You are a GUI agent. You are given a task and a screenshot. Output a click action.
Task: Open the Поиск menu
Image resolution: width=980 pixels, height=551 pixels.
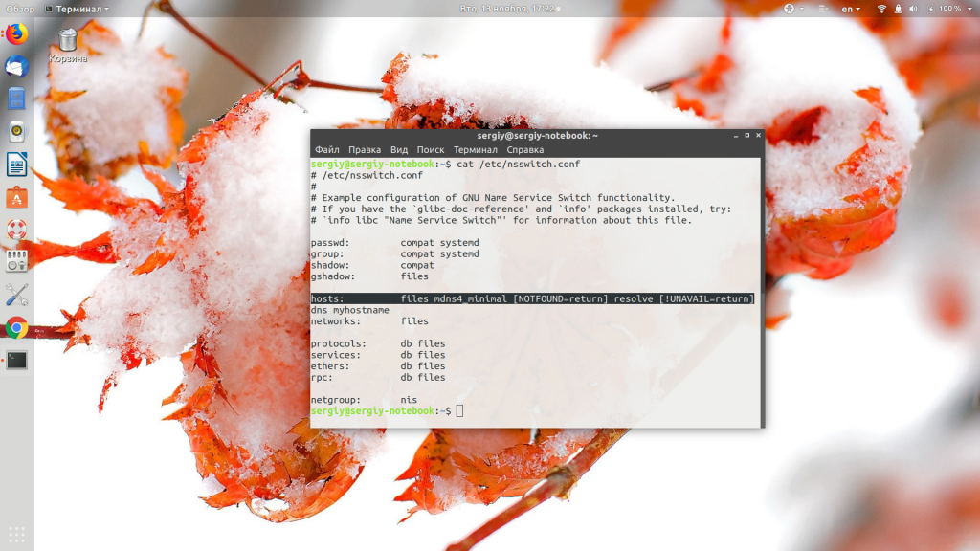[430, 150]
